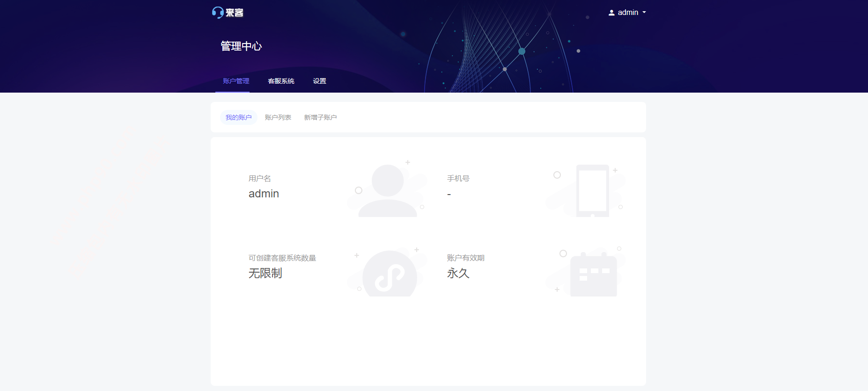Open the 新增子账户 sub-tab
The image size is (868, 391).
320,117
